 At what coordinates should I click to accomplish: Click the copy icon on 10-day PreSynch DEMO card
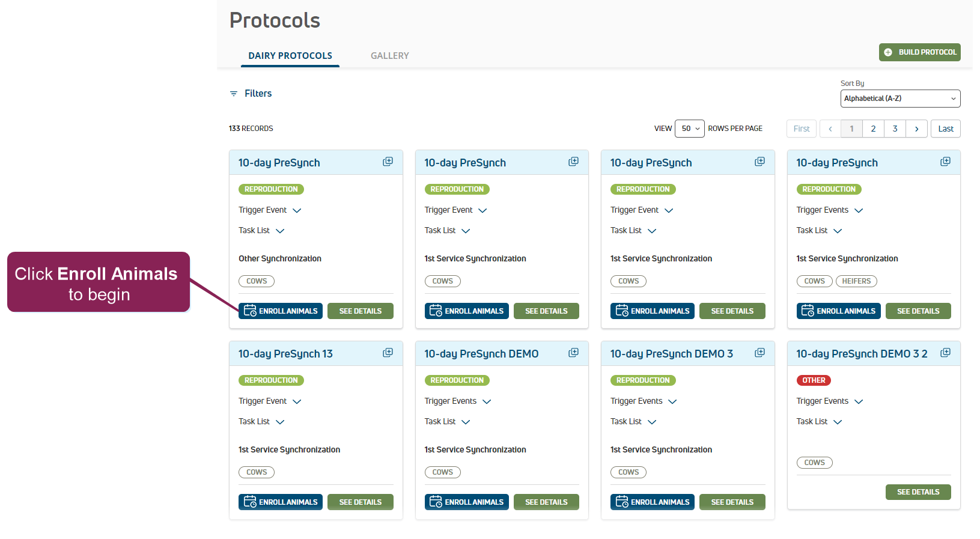point(573,353)
